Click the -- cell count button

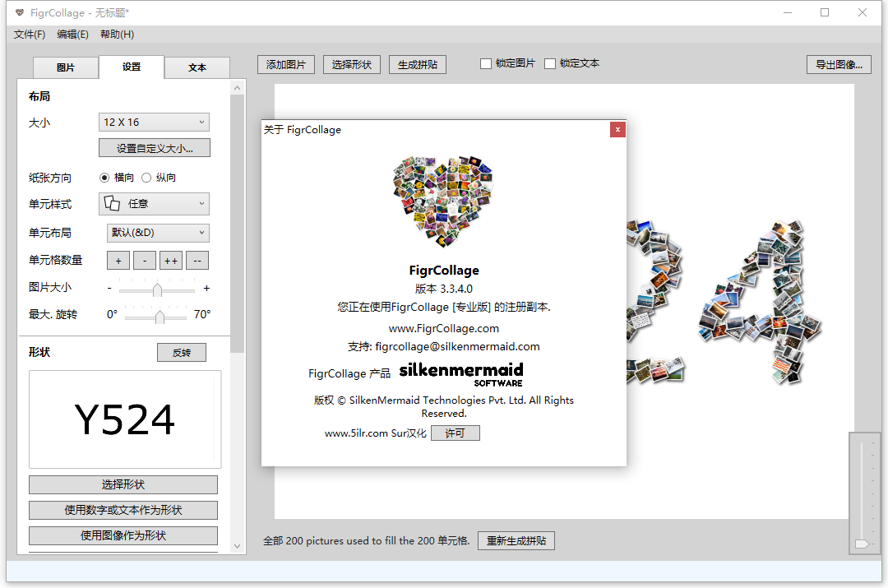click(x=197, y=261)
